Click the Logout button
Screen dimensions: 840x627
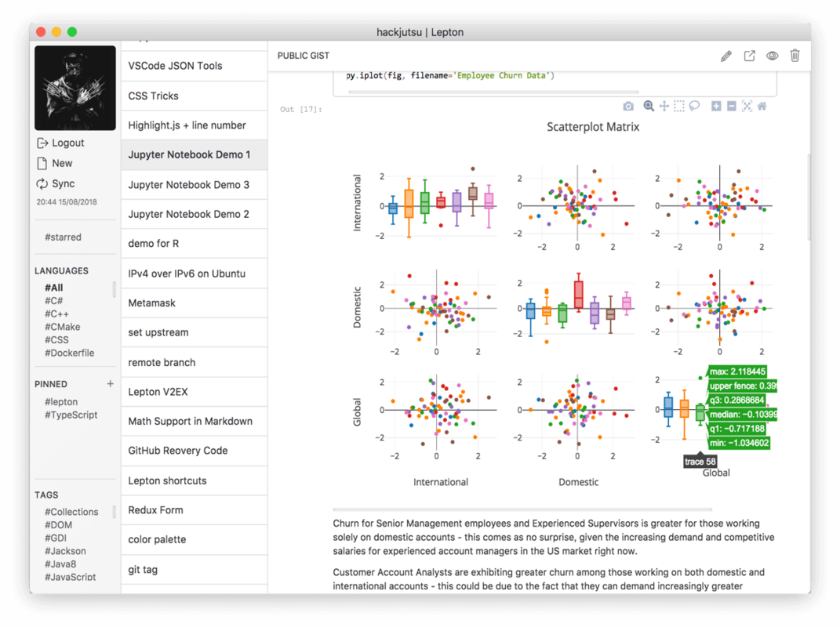(60, 143)
